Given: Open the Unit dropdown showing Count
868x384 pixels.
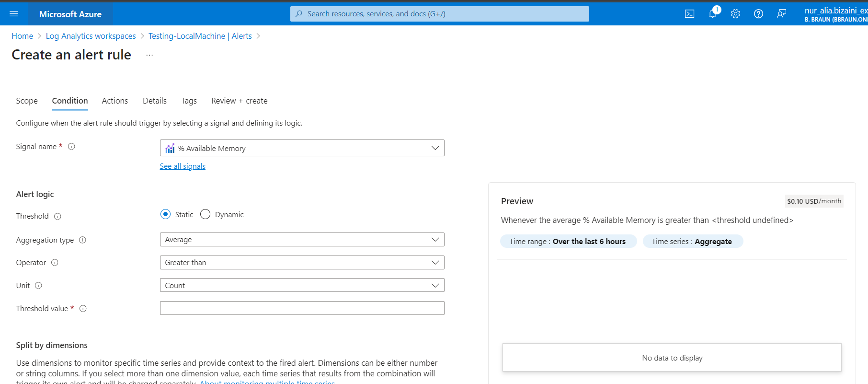Looking at the screenshot, I should [x=302, y=285].
